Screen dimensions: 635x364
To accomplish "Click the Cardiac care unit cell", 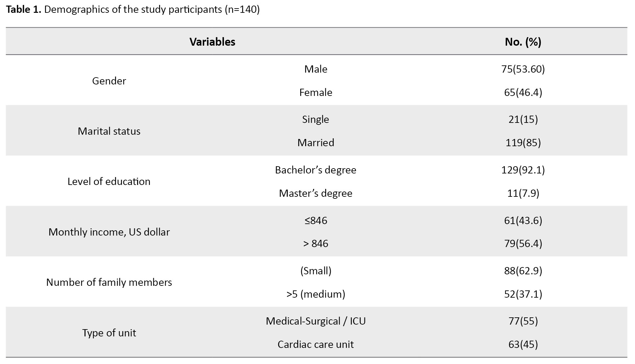I will [x=316, y=344].
